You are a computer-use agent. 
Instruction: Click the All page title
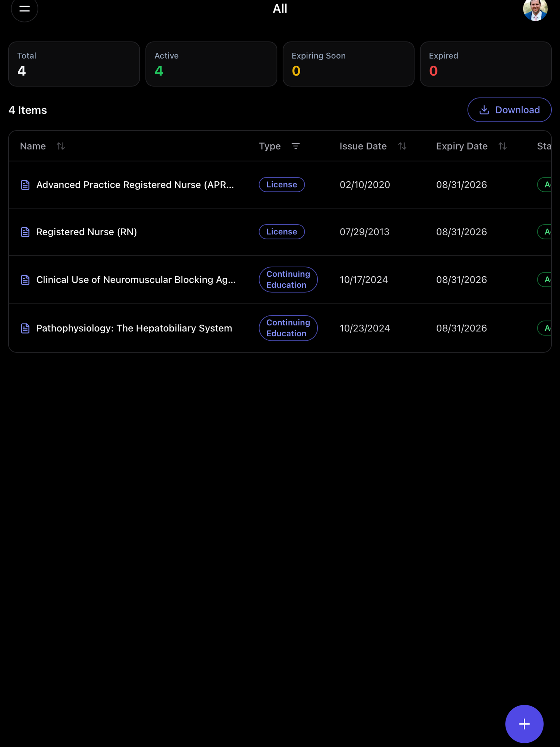tap(280, 8)
